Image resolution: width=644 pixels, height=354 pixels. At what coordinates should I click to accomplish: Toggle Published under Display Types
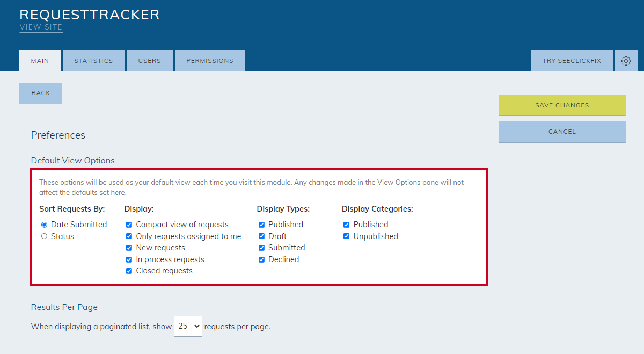coord(261,225)
